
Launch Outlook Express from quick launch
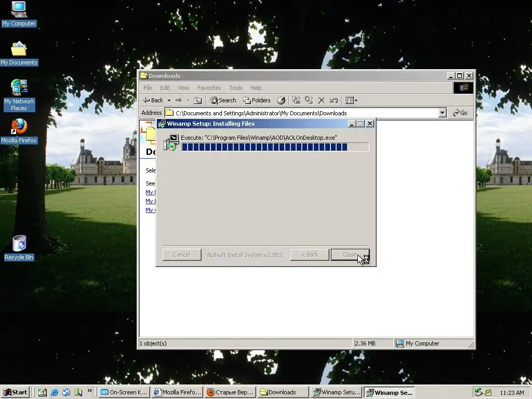point(66,393)
